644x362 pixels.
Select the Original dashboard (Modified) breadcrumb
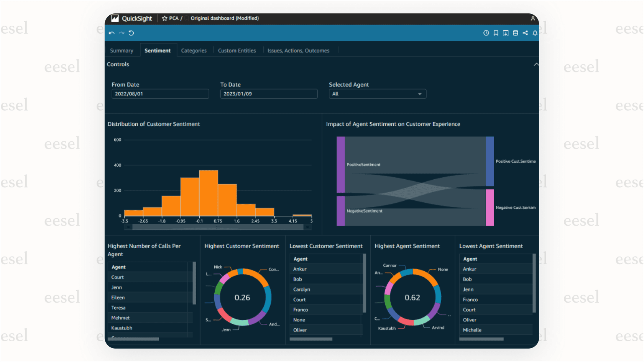point(225,18)
